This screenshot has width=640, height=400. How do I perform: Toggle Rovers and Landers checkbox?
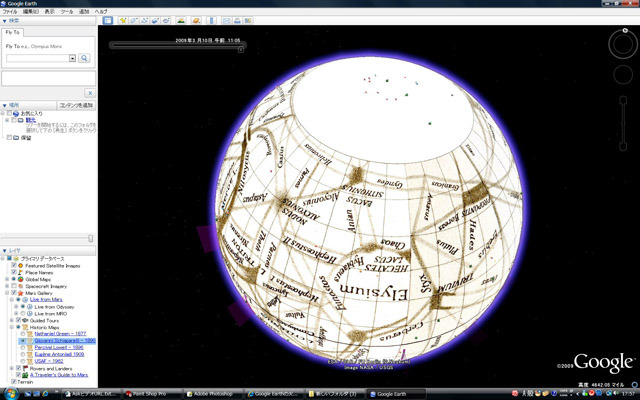point(18,368)
